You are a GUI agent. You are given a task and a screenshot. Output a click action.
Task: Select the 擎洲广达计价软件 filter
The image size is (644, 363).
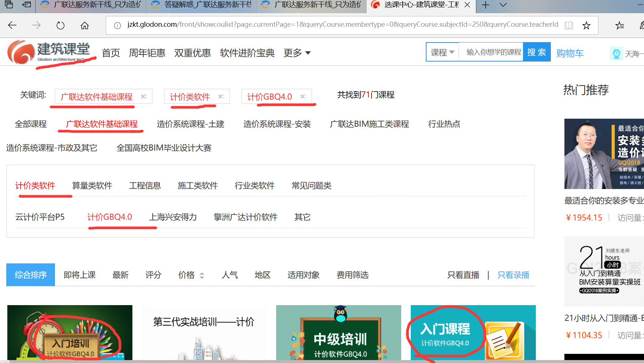pos(246,217)
